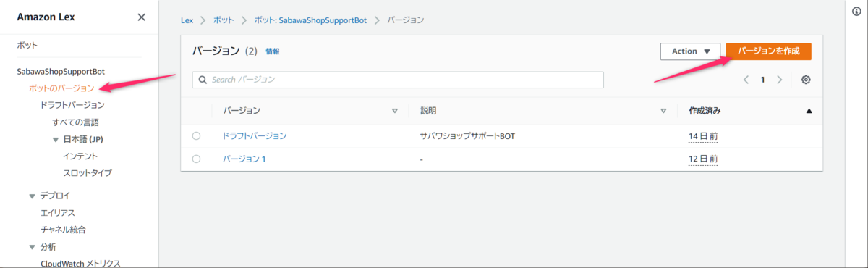Go to ボット breadcrumb link
The image size is (868, 268).
pos(224,20)
